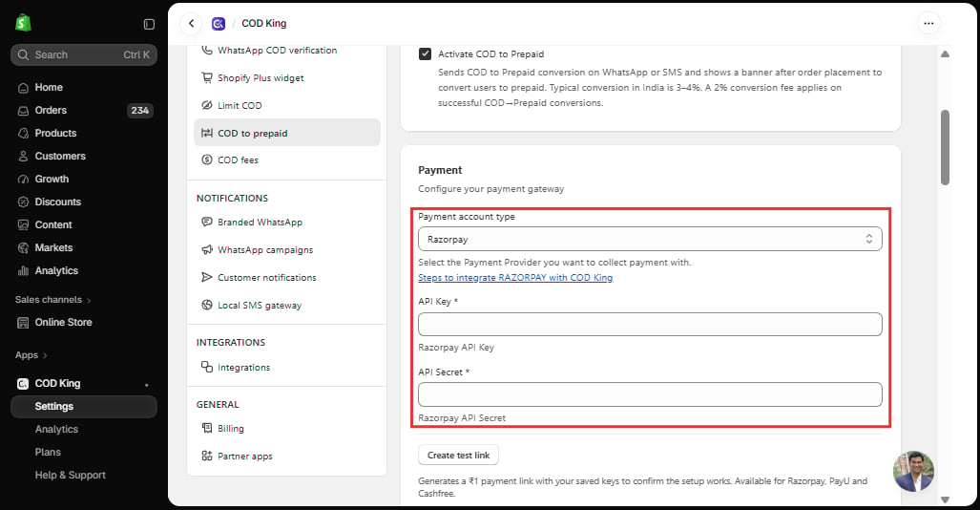Click the Local SMS gateway globe icon

[207, 305]
